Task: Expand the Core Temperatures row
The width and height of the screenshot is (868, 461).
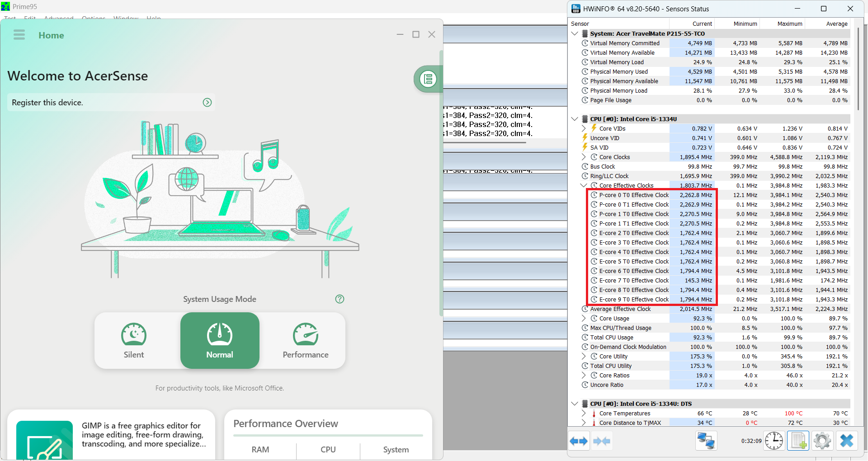Action: coord(584,413)
